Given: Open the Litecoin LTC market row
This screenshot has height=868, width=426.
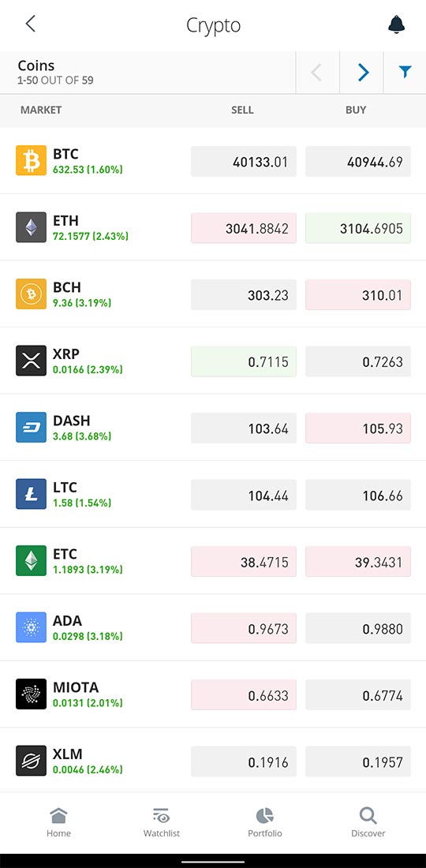Looking at the screenshot, I should click(x=213, y=494).
